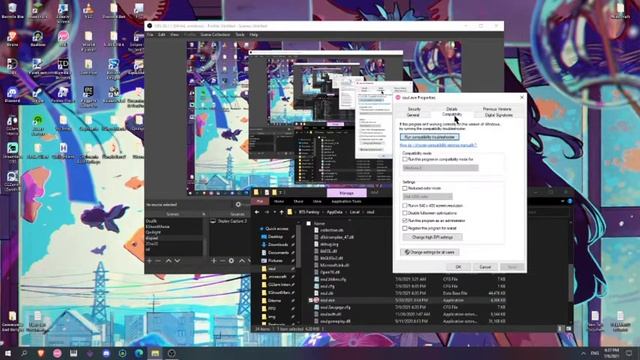
Task: Open Application Tools tab in File Explorer
Action: point(346,202)
